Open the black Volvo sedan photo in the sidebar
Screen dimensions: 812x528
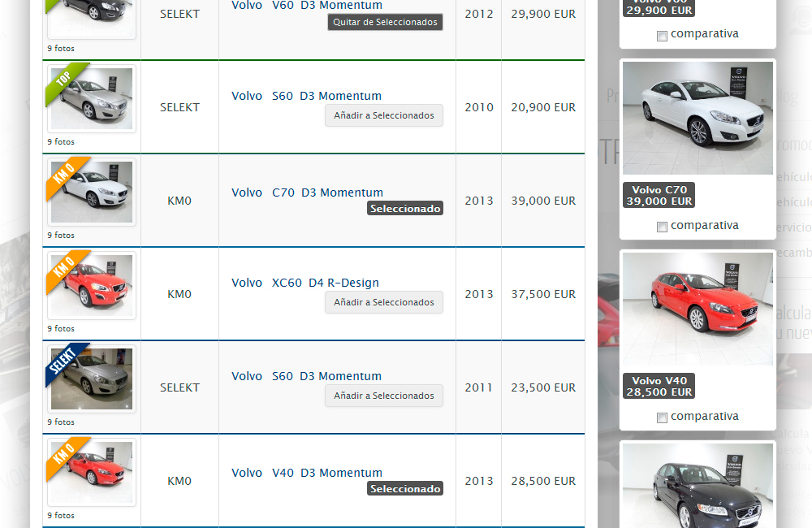tap(698, 486)
